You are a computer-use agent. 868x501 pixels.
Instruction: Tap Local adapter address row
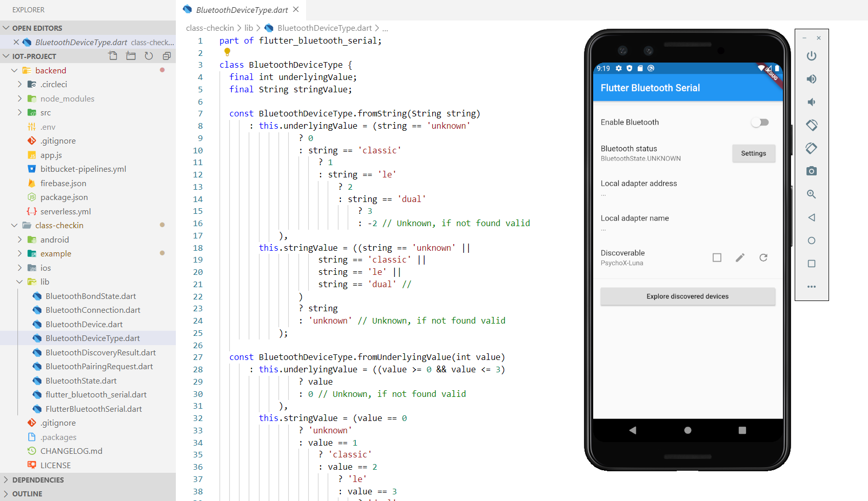tap(688, 188)
